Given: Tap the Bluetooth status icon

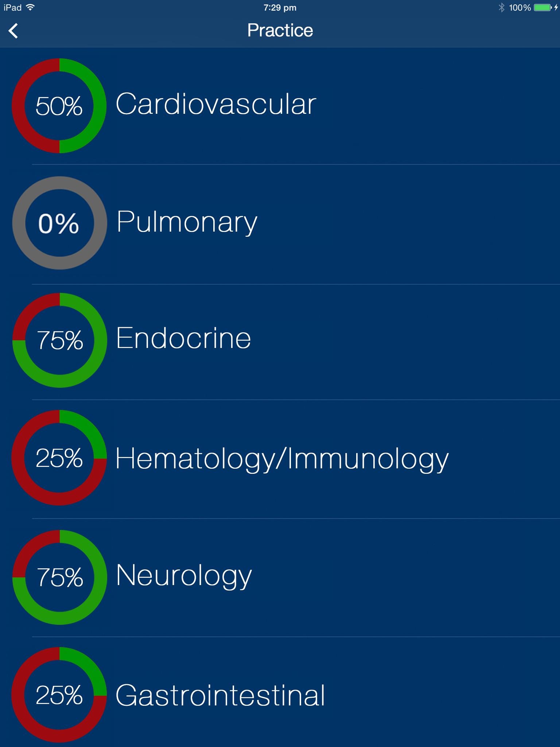Looking at the screenshot, I should (502, 8).
